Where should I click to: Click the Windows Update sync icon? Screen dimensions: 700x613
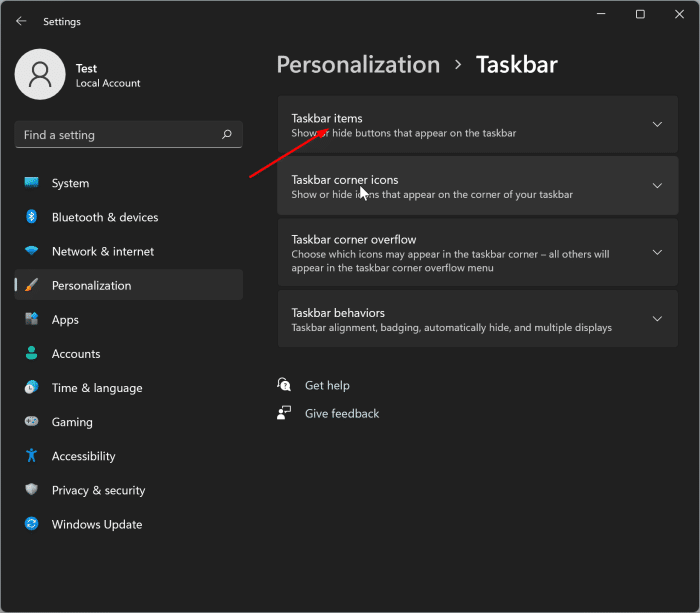pos(31,524)
